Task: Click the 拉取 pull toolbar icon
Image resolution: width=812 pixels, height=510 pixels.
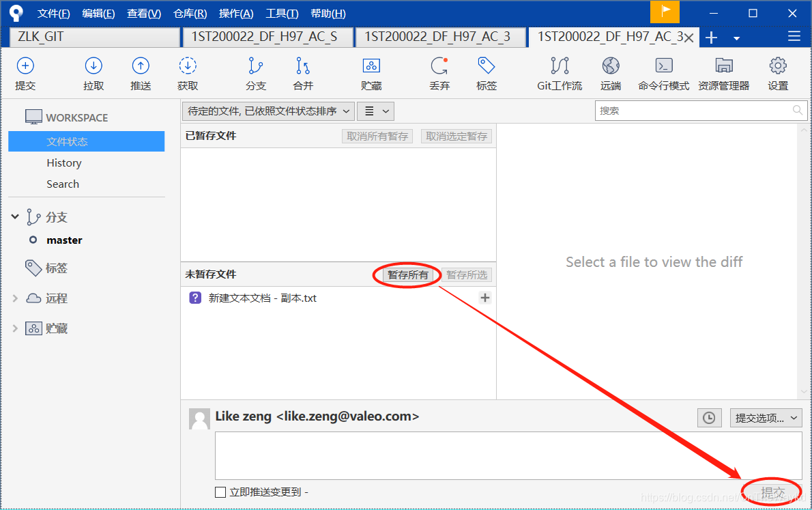Action: [x=93, y=66]
